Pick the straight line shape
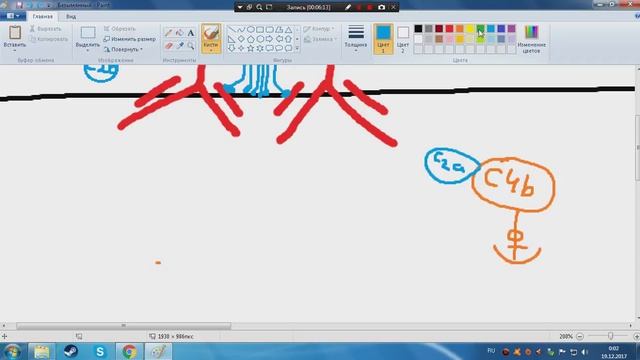 (231, 30)
